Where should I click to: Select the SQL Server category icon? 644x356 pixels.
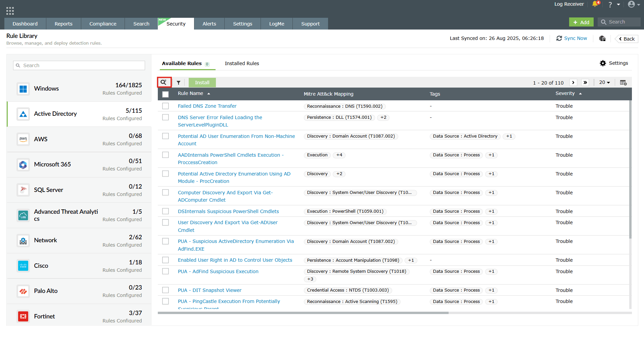(23, 190)
